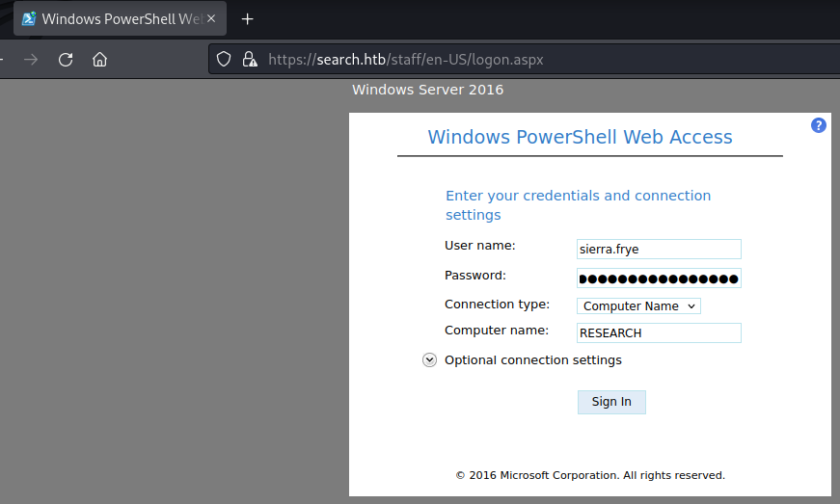Image resolution: width=840 pixels, height=504 pixels.
Task: Open the blue help question mark
Action: pyautogui.click(x=818, y=125)
